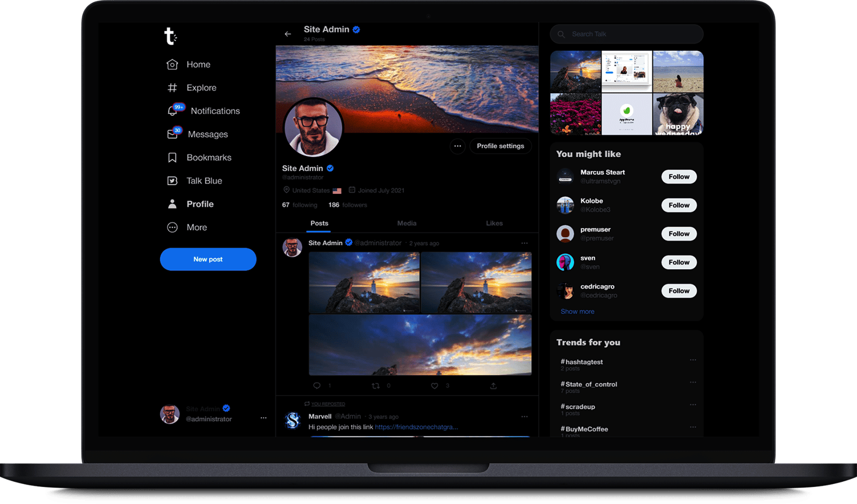Open Bookmarks in the sidebar
This screenshot has height=504, width=857.
(199, 158)
